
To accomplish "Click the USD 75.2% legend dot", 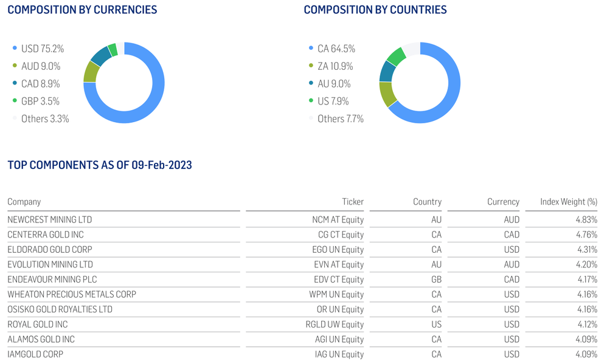I will 15,49.
